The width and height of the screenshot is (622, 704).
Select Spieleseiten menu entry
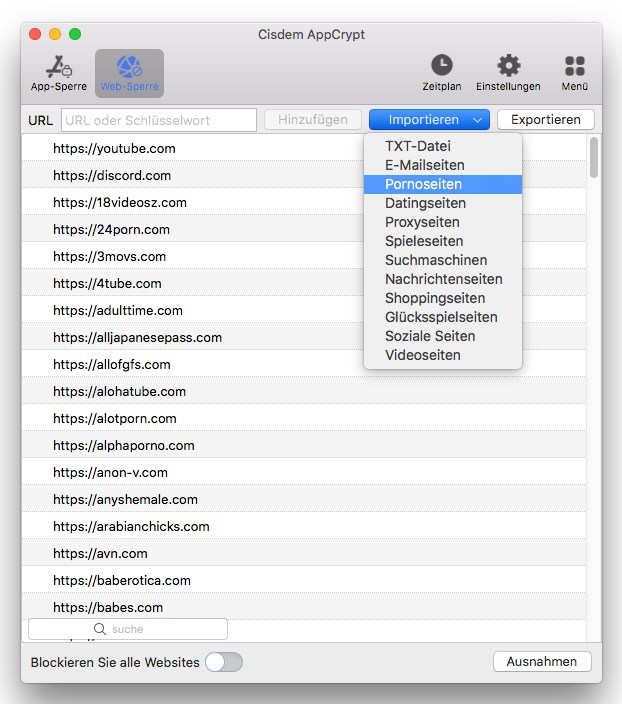pyautogui.click(x=443, y=241)
